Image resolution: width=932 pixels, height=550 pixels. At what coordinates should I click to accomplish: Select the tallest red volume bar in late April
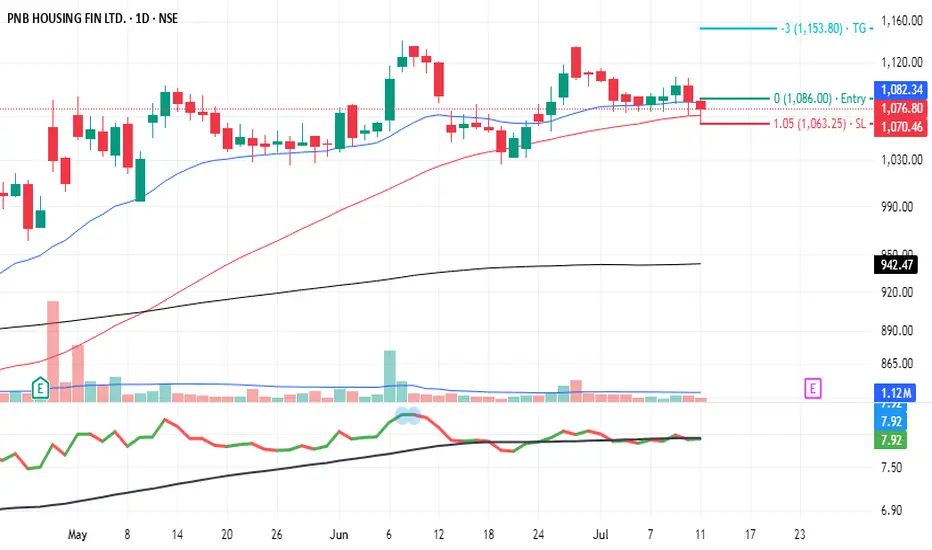coord(53,351)
